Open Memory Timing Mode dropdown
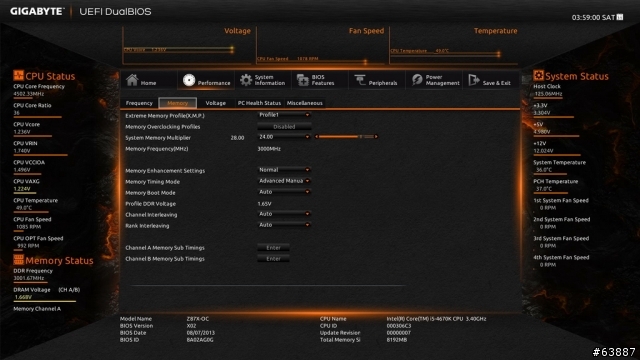The image size is (640, 360). (284, 181)
